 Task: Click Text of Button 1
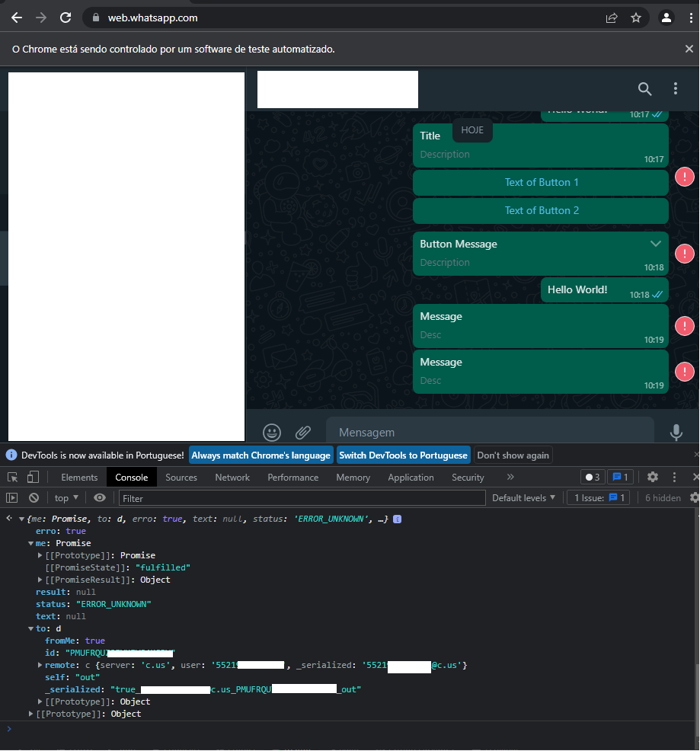[541, 183]
